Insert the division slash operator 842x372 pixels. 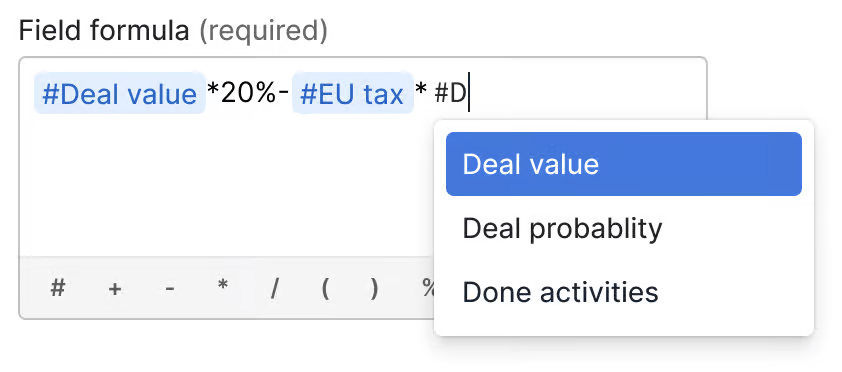click(x=274, y=289)
